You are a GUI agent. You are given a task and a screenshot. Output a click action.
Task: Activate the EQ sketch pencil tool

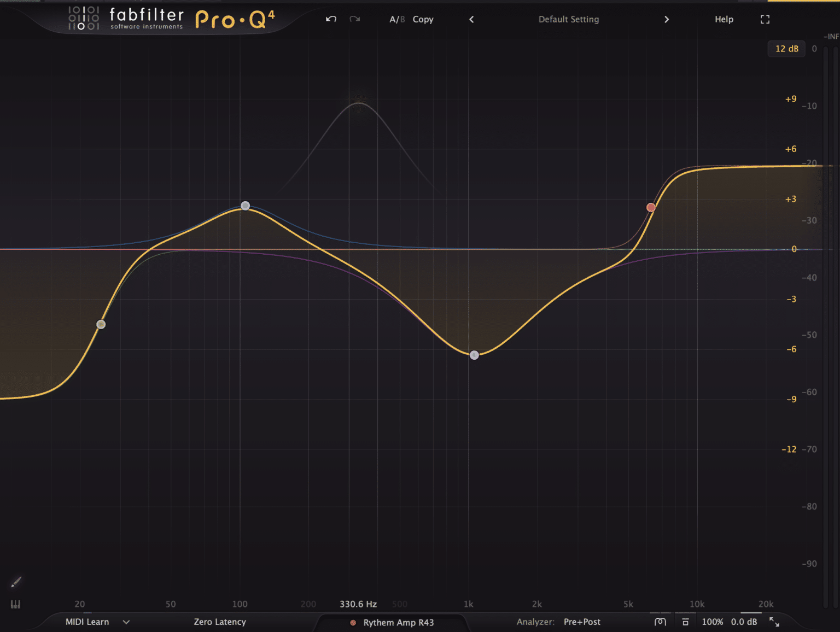pos(16,582)
